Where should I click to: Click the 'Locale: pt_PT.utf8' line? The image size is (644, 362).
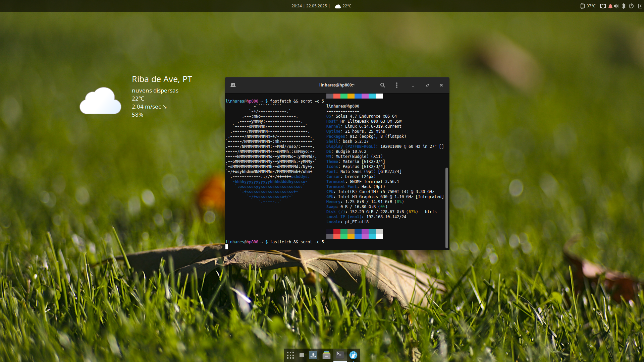pos(347,222)
